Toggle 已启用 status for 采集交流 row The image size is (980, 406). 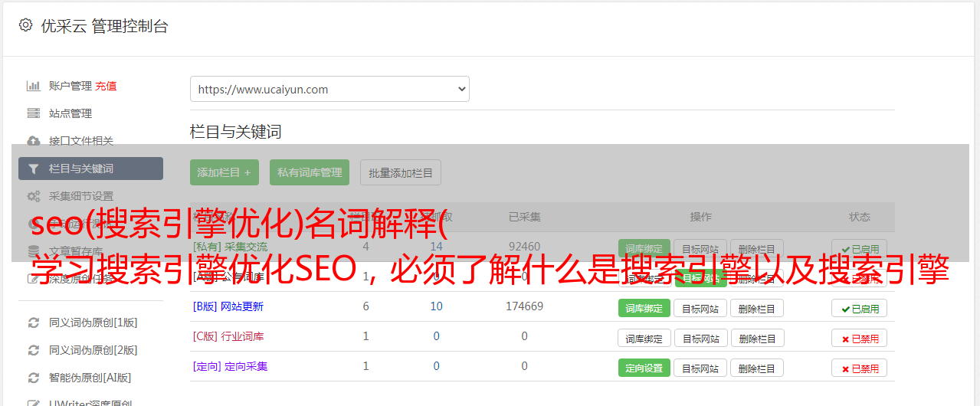point(860,248)
